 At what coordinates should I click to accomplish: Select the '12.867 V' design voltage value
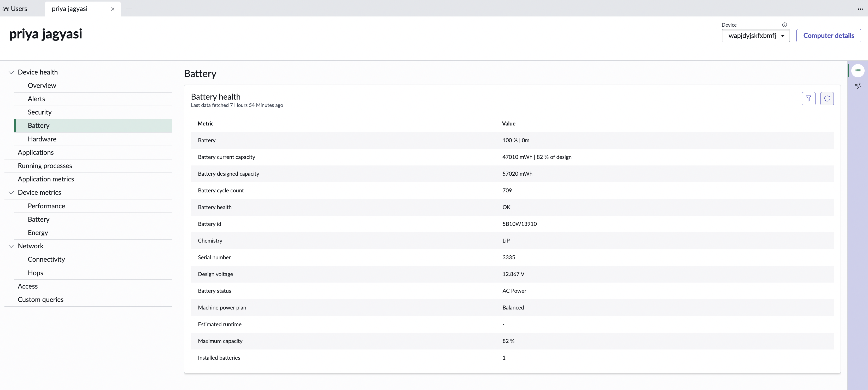click(513, 274)
